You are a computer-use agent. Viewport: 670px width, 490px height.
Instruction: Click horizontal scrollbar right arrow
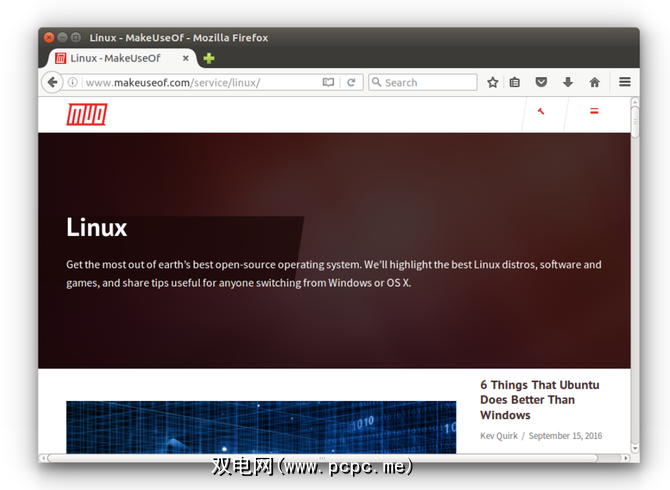[626, 458]
